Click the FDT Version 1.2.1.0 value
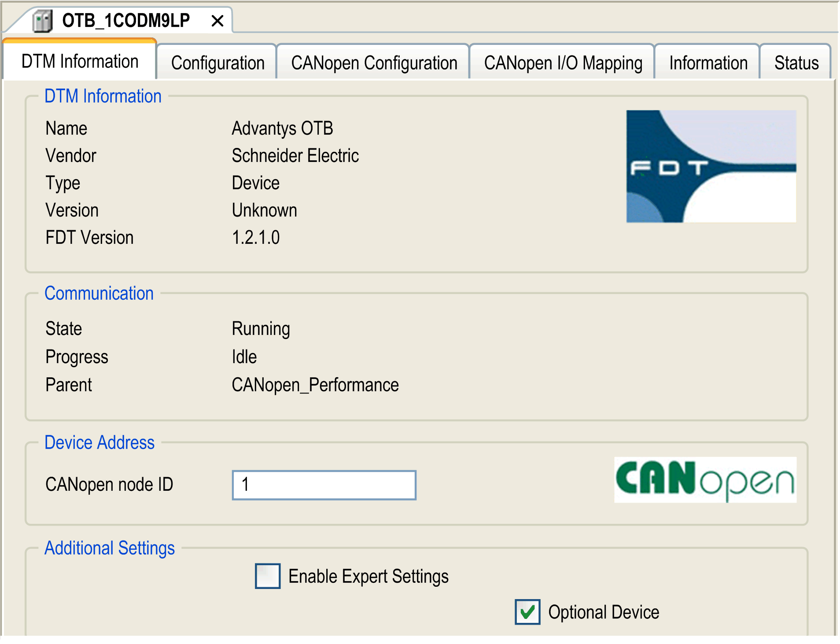 256,238
